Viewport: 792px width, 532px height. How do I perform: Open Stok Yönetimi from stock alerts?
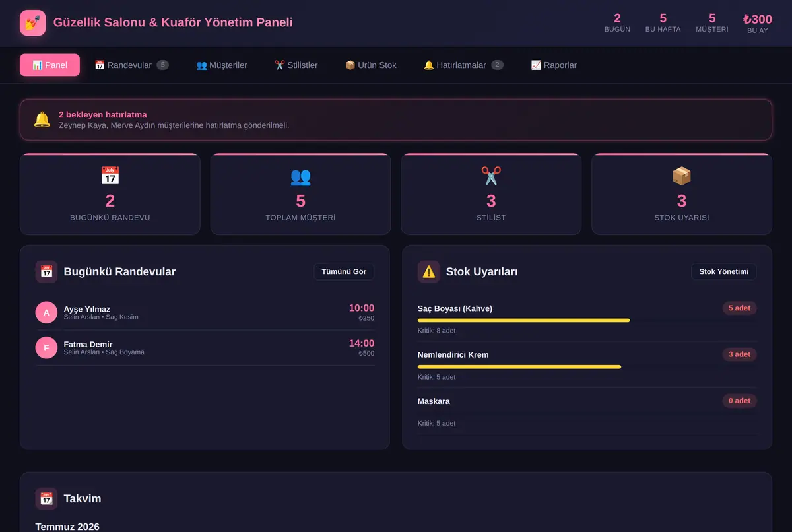724,271
